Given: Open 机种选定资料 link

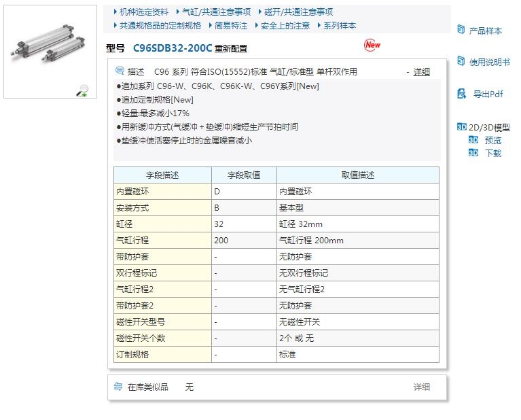Looking at the screenshot, I should [144, 12].
